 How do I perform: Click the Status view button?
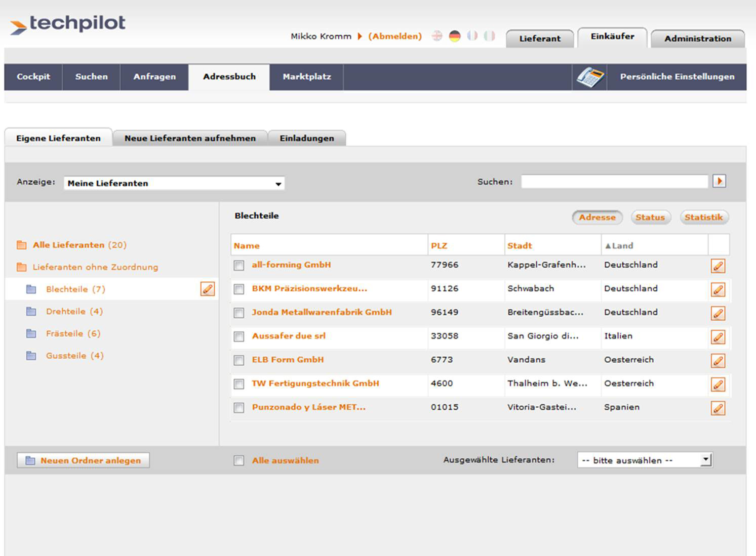651,217
